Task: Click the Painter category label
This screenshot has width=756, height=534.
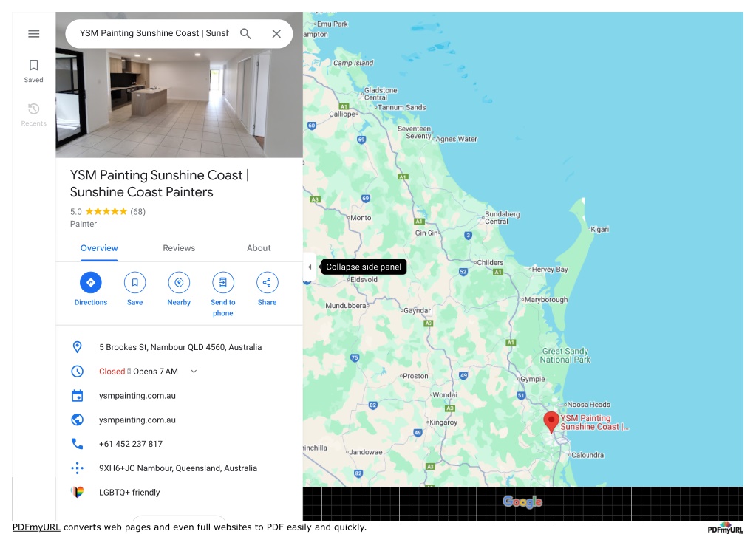Action: [x=84, y=224]
